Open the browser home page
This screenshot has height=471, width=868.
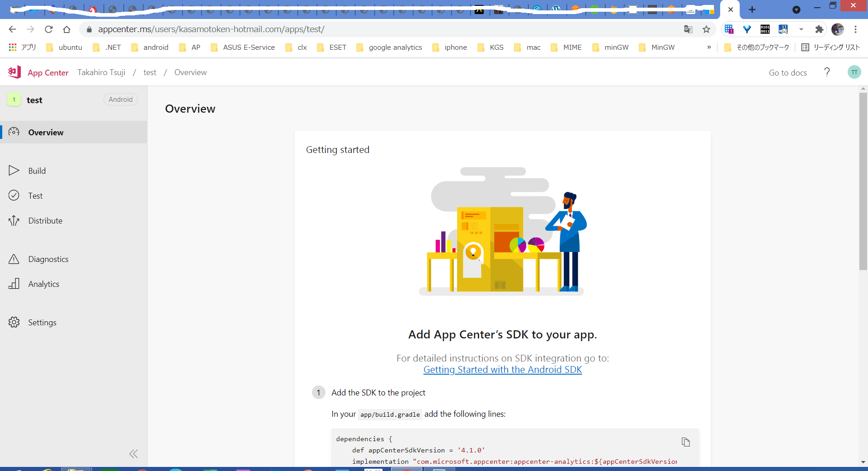click(x=66, y=29)
